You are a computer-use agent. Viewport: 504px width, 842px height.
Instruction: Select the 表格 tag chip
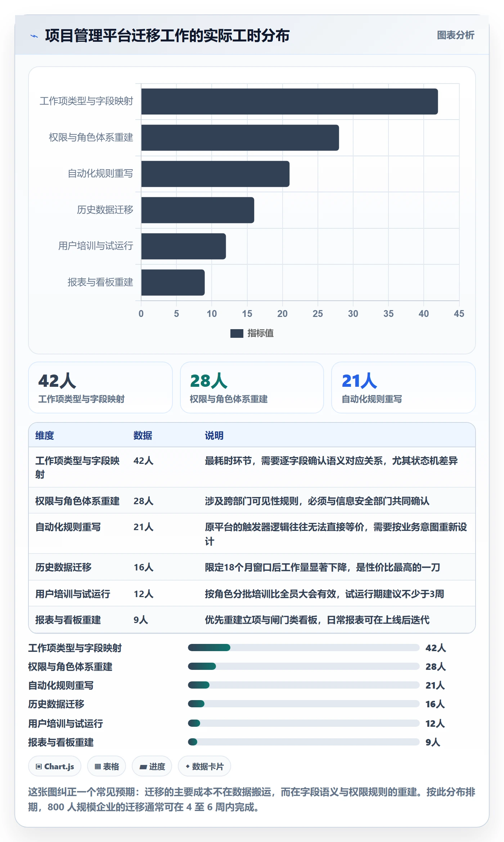107,766
